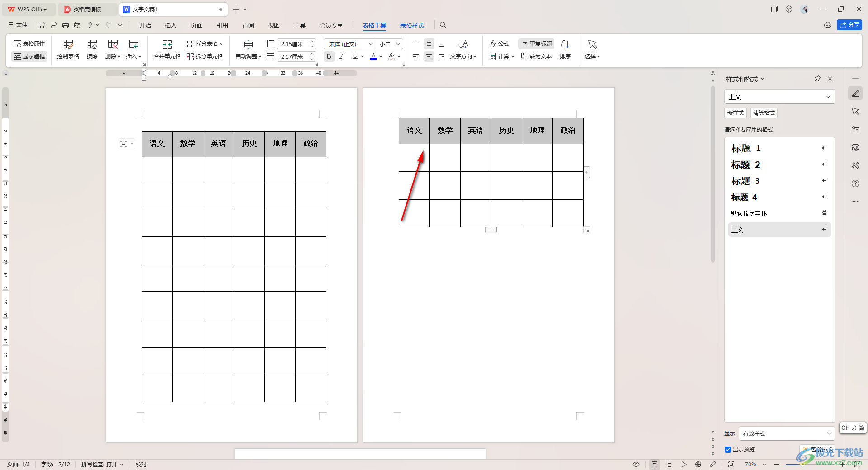The width and height of the screenshot is (868, 470).
Task: Click the eye protection mode icon in status bar
Action: 636,465
